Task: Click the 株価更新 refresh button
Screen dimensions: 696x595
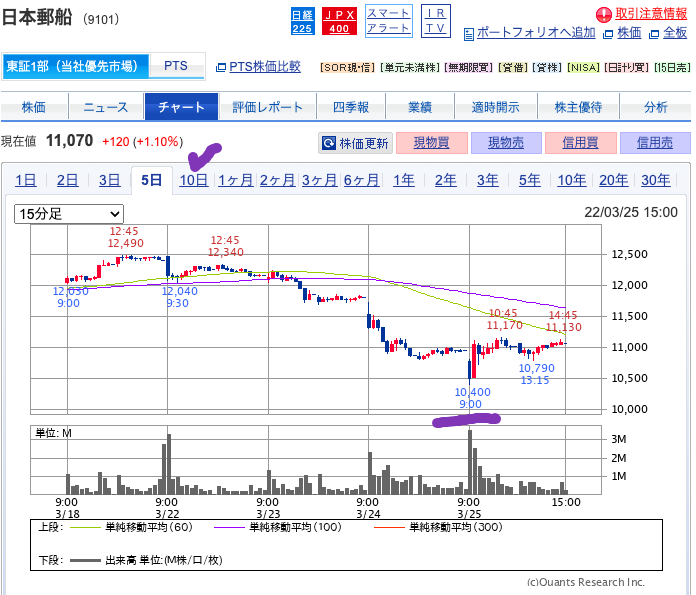Action: 356,143
